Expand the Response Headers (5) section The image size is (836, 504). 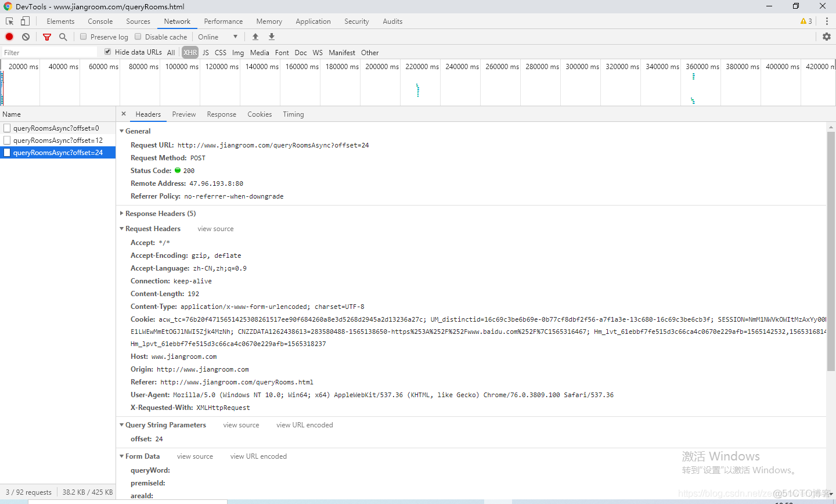click(x=122, y=214)
